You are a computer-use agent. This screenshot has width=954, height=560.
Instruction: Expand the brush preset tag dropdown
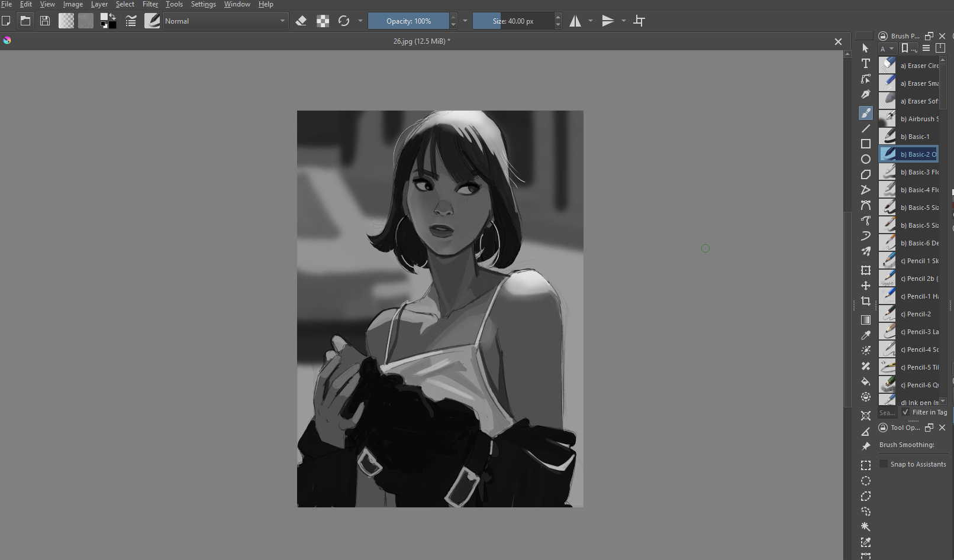(x=887, y=48)
